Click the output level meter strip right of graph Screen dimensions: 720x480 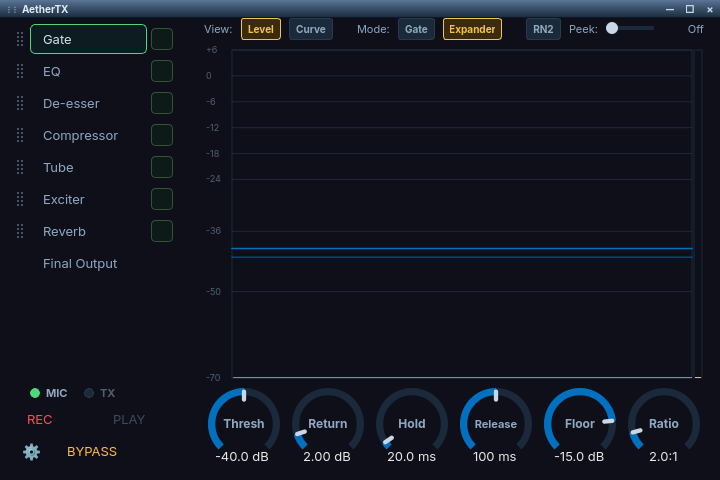pos(698,214)
